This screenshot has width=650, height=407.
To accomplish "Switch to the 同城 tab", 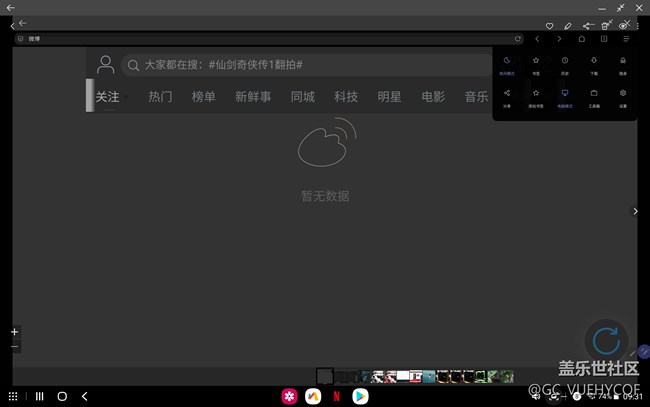I will [303, 97].
